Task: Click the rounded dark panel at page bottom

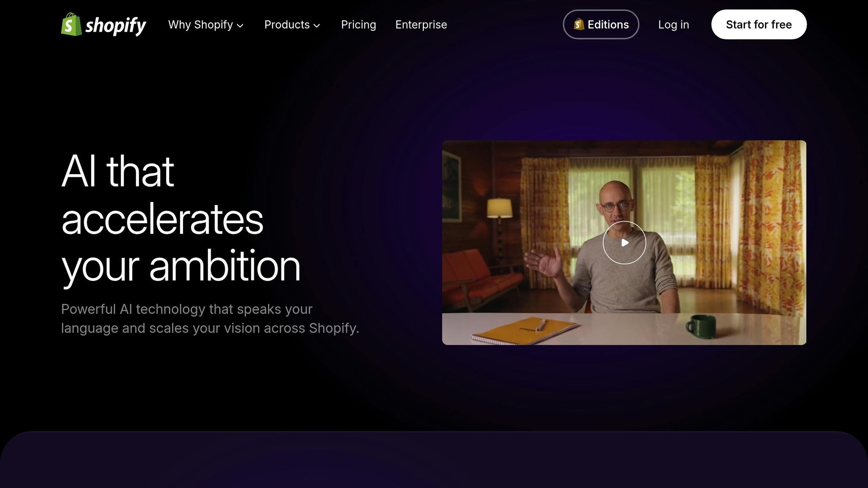Action: click(434, 460)
